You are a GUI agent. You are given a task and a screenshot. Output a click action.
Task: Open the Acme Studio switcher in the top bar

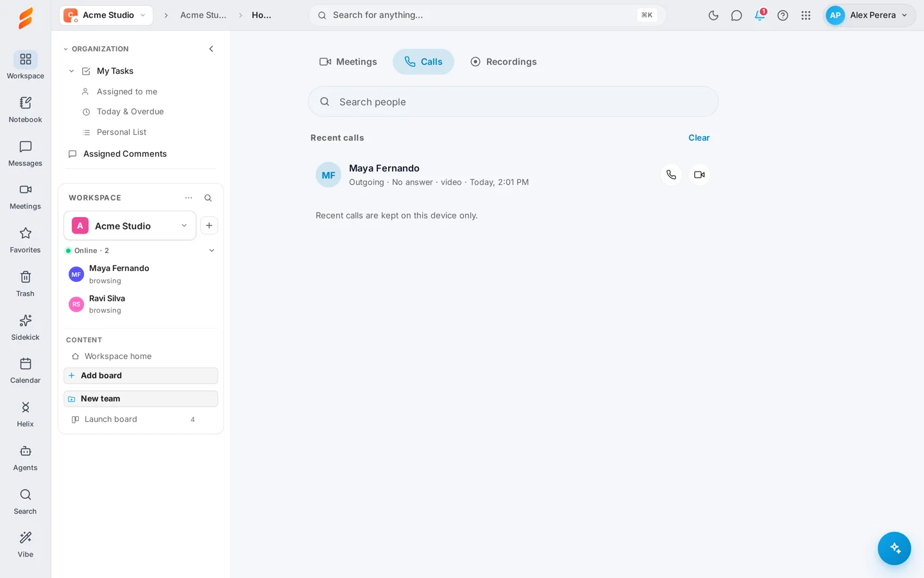(x=107, y=15)
